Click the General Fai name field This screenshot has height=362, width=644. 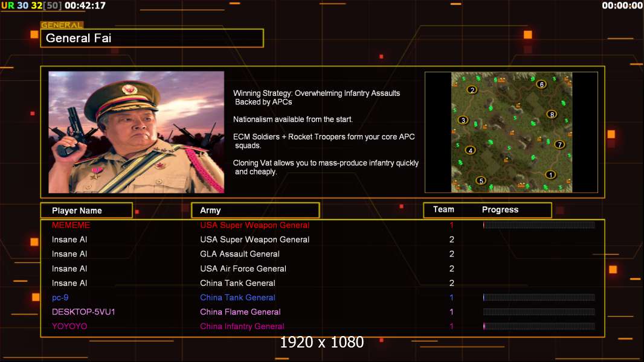click(152, 38)
